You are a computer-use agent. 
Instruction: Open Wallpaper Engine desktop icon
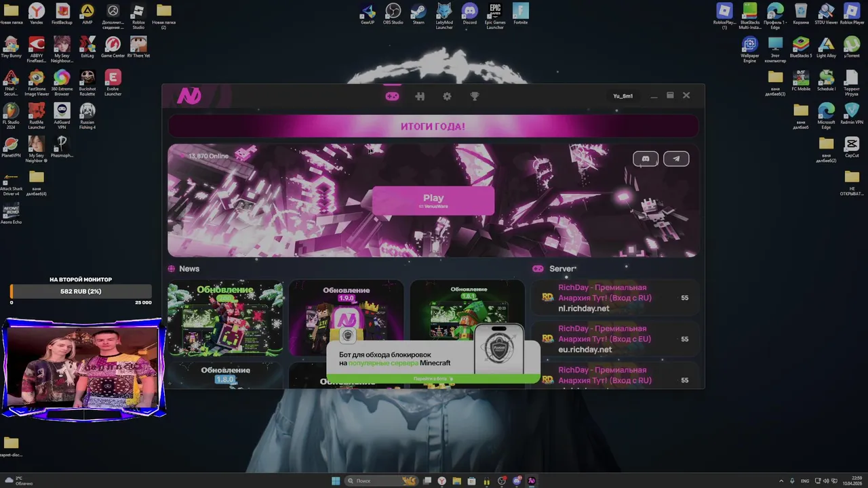point(749,48)
